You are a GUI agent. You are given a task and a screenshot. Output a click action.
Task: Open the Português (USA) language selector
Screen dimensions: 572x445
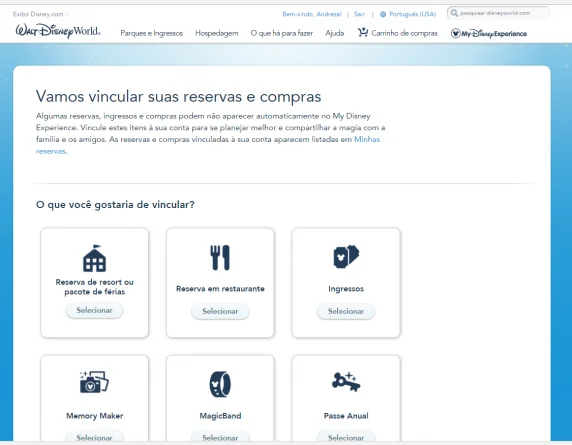[x=412, y=14]
